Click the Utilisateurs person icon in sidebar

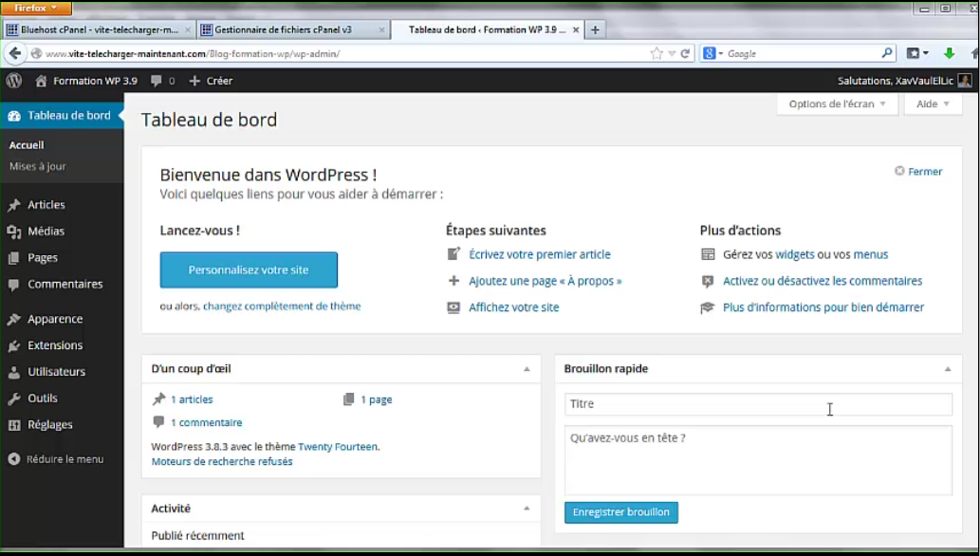click(x=13, y=372)
